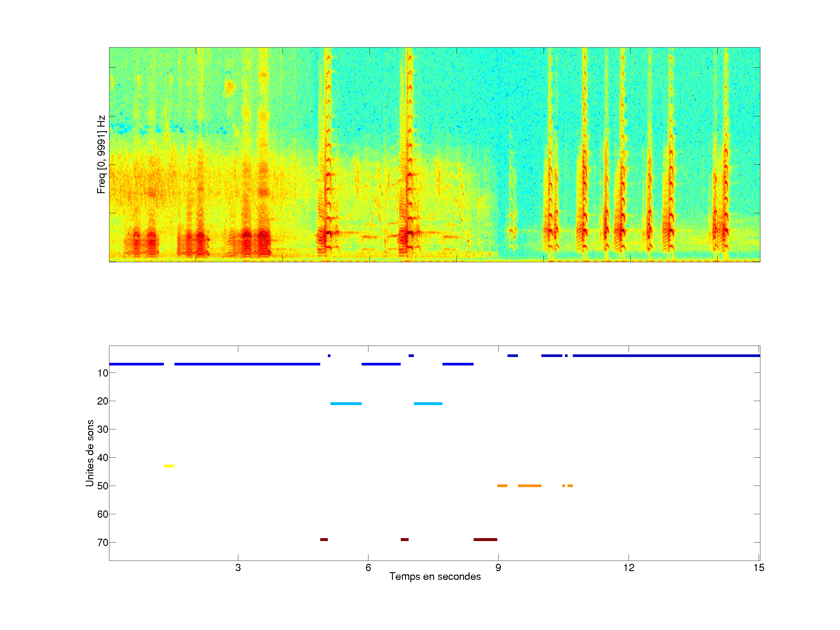Image resolution: width=840 pixels, height=630 pixels.
Task: Click the x-axis tick label '6'
Action: [x=368, y=568]
